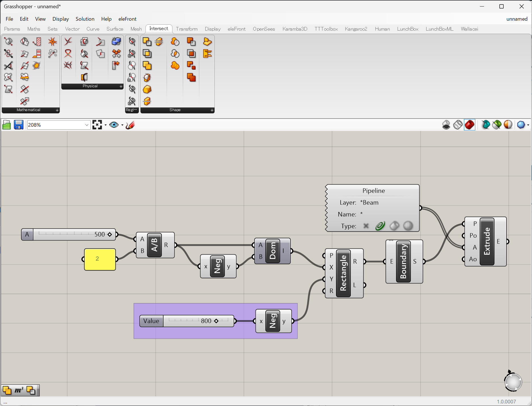Click the Value slider showing 800
532x406 pixels.
(199, 321)
